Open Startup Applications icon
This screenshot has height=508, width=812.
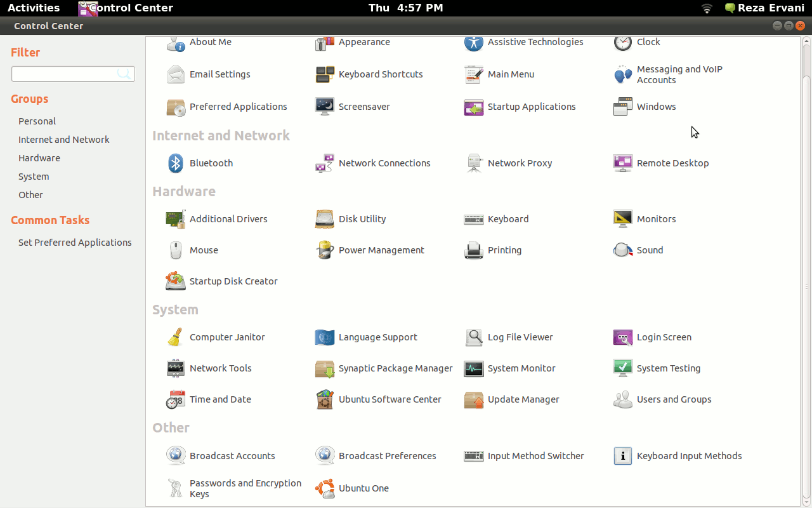pos(474,107)
